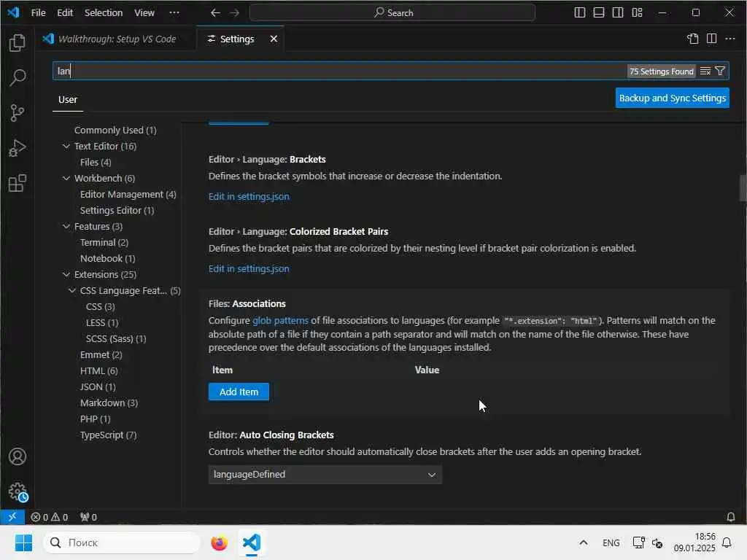This screenshot has height=560, width=747.
Task: Open Run and Debug view
Action: (x=18, y=148)
